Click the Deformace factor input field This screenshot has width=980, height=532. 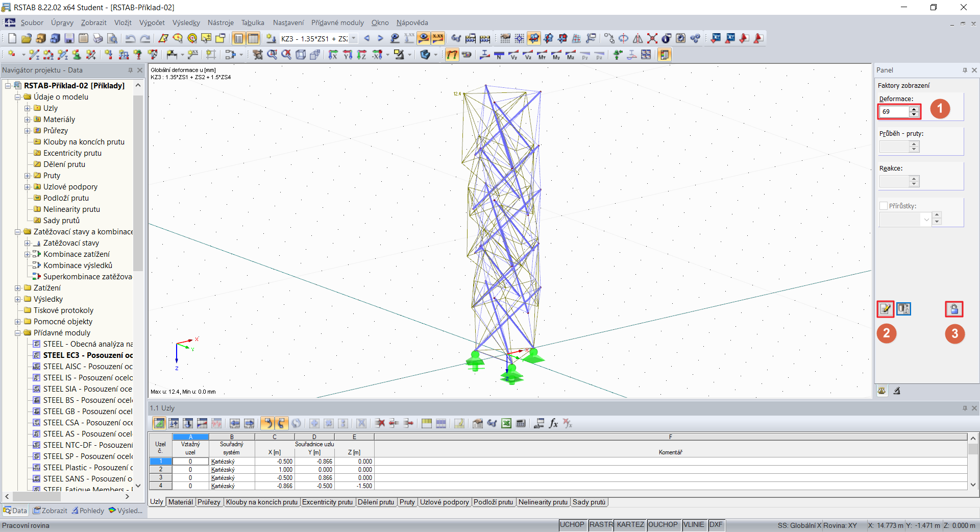(895, 111)
